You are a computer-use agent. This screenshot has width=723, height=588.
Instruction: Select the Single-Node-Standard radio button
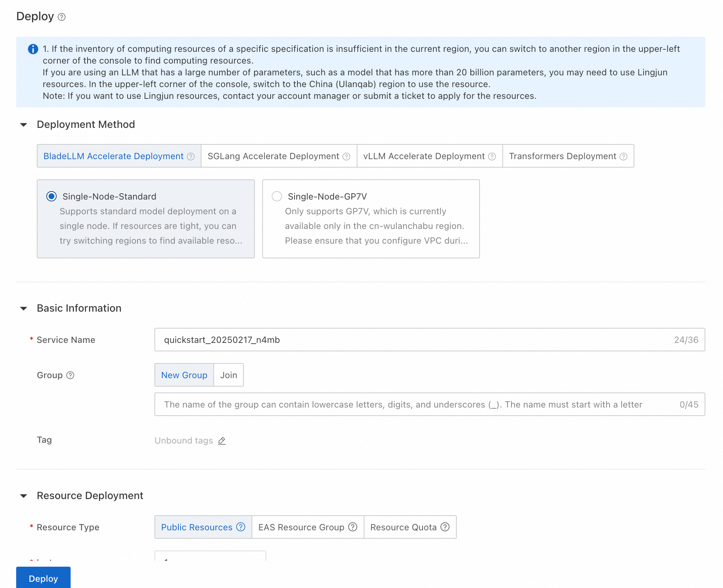pos(51,196)
